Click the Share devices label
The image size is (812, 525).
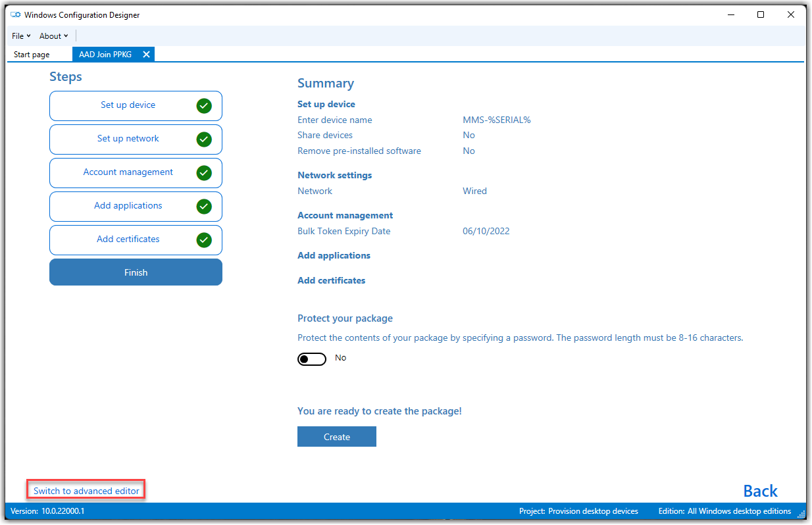(325, 135)
